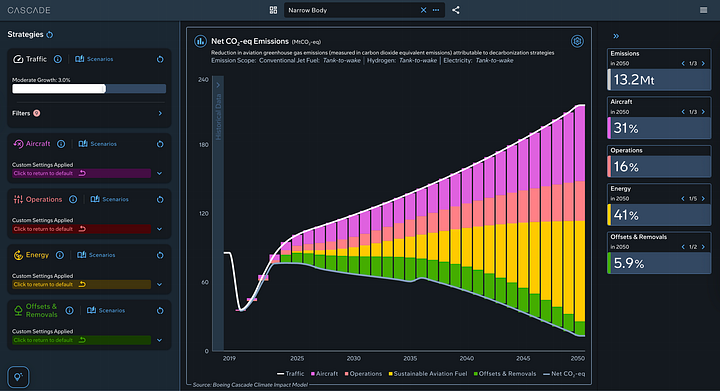
Task: Go to next Energy metric
Action: (x=703, y=199)
